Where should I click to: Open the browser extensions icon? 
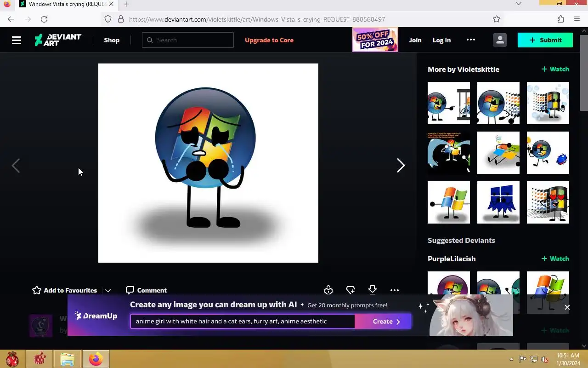coord(560,19)
